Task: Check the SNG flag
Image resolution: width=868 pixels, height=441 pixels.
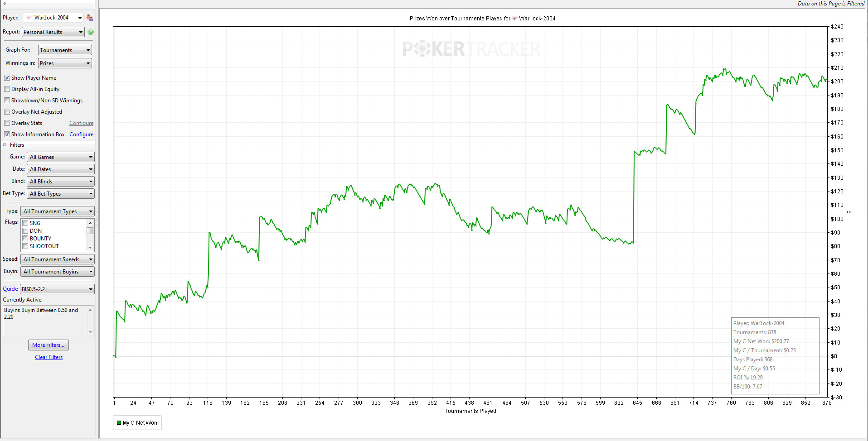Action: [25, 223]
